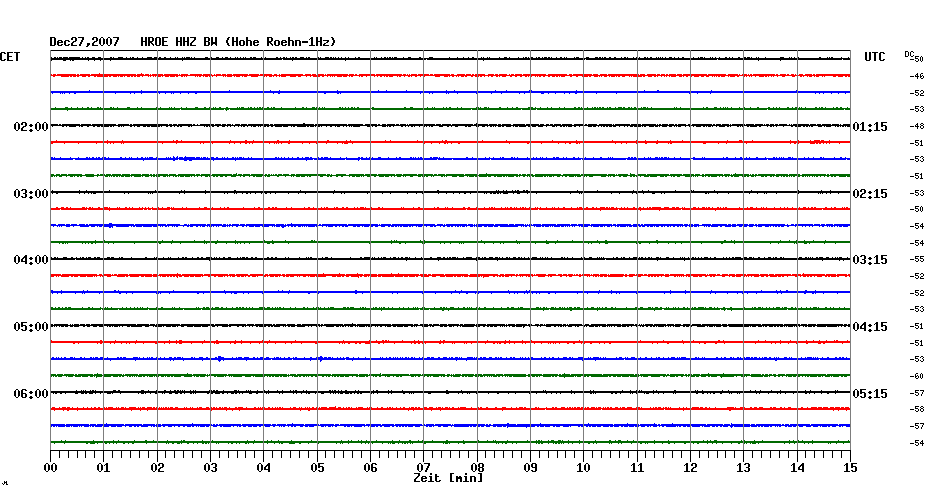
Task: Click the 14 minute tick label
Action: [x=797, y=468]
